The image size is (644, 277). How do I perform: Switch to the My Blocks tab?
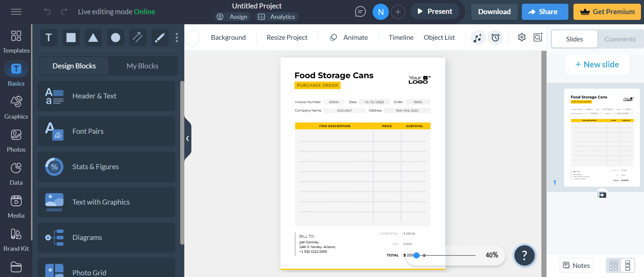[x=142, y=66]
